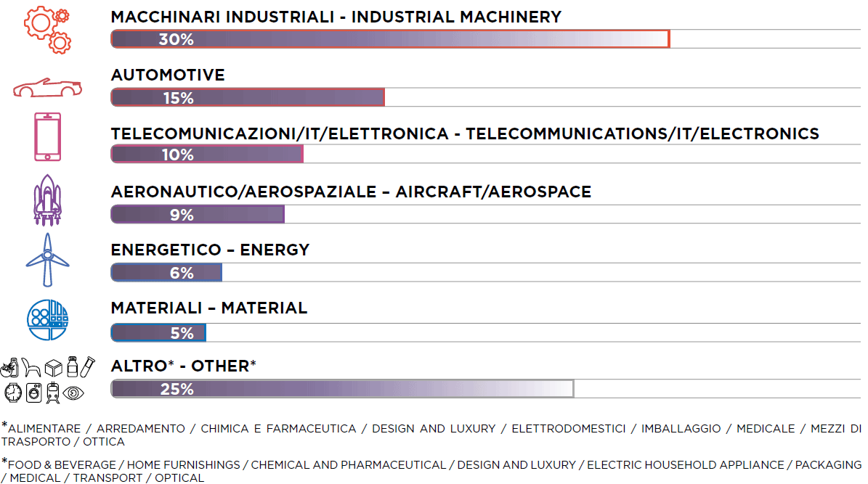Select the red convertible car icon
The image size is (868, 484).
click(48, 89)
